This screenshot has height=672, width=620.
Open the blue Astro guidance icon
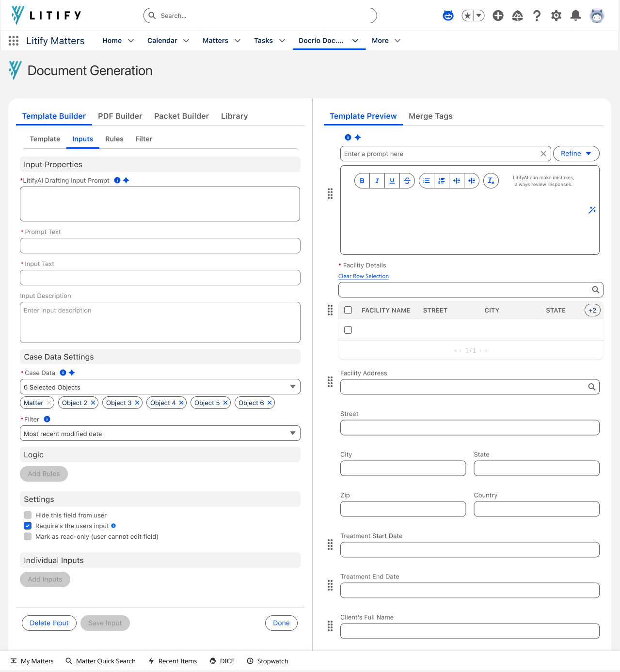[448, 16]
